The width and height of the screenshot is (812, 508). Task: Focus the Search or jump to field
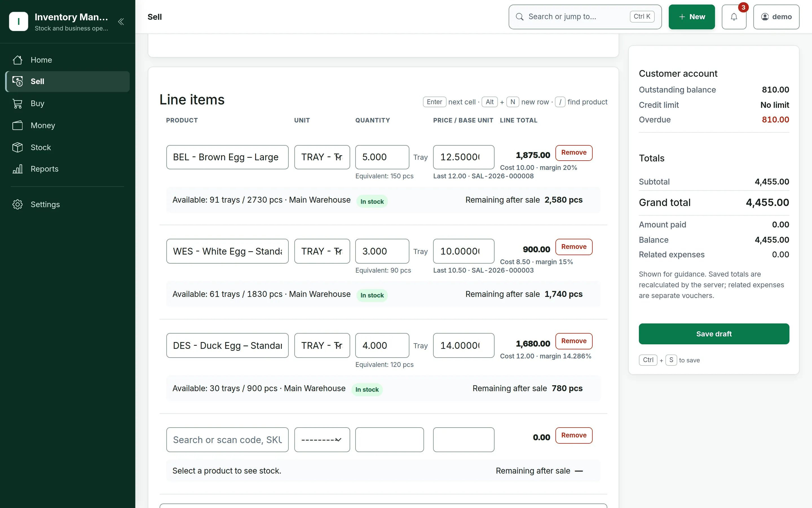[x=585, y=17]
